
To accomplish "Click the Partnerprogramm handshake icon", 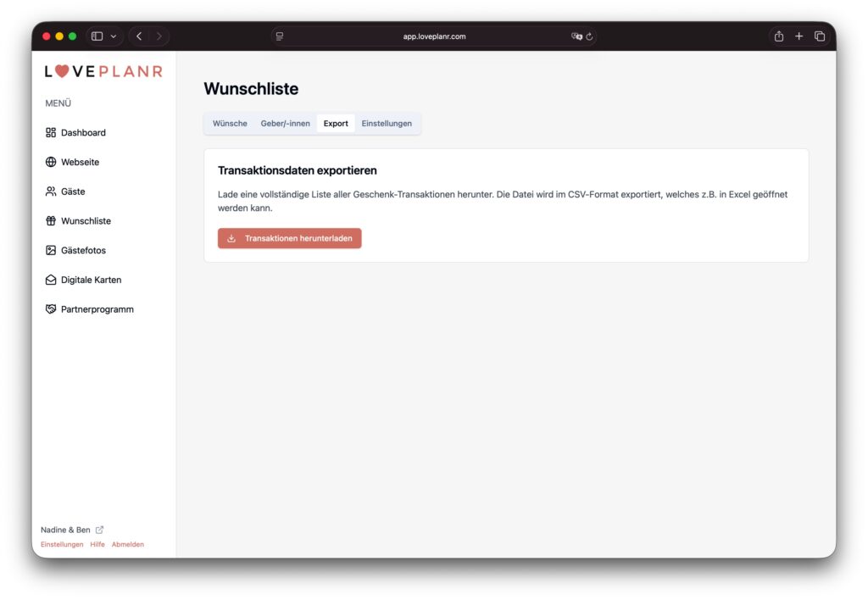I will 51,309.
